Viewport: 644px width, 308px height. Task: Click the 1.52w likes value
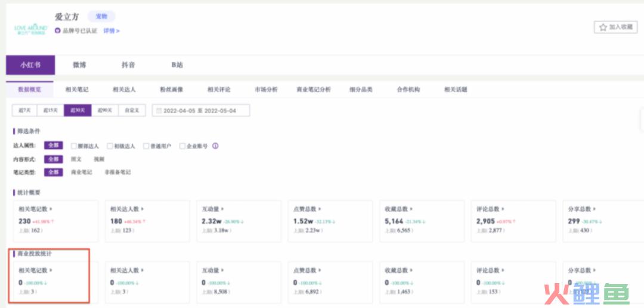pos(303,221)
